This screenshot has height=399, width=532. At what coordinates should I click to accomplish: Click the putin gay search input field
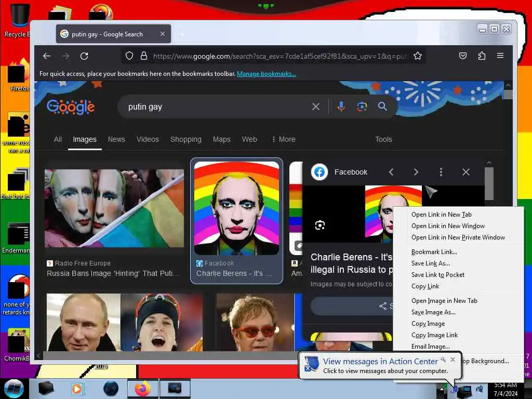217,107
